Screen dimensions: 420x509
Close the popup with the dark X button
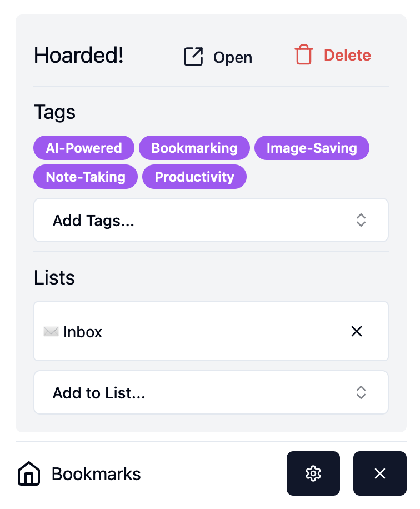379,473
